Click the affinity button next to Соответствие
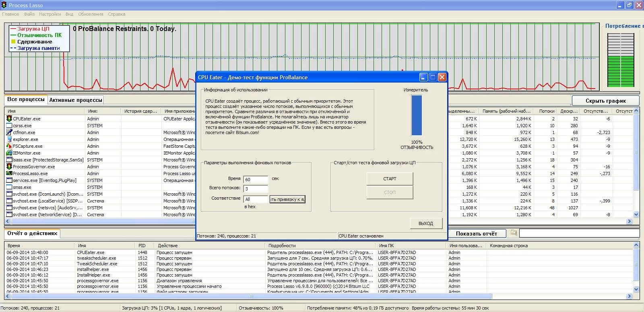This screenshot has height=312, width=644. (x=287, y=199)
